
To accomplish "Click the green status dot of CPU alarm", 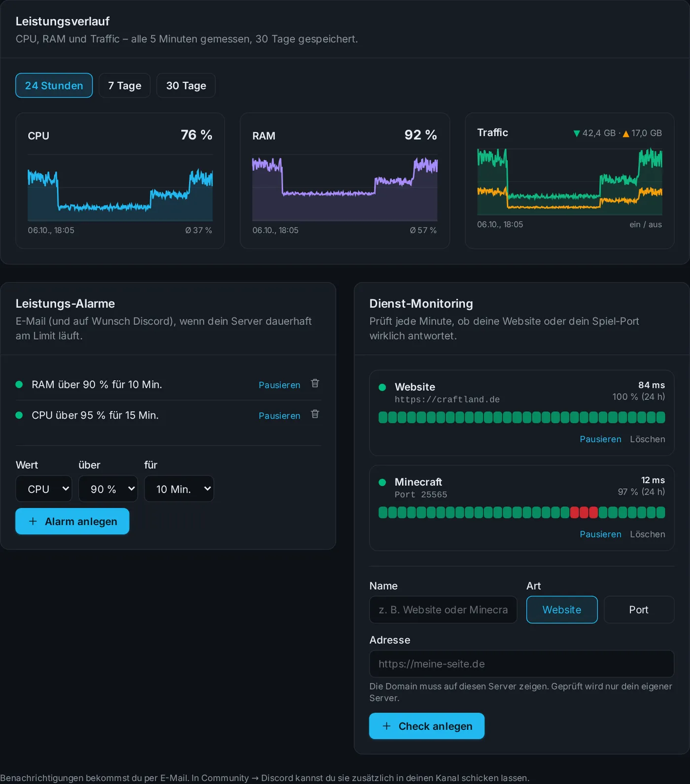I will (x=19, y=415).
